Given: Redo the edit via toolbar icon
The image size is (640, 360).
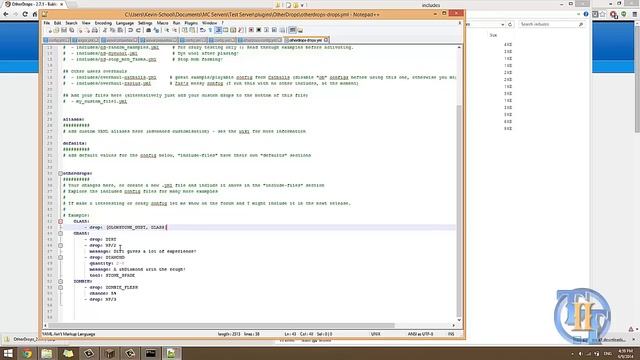Looking at the screenshot, I should click(138, 30).
